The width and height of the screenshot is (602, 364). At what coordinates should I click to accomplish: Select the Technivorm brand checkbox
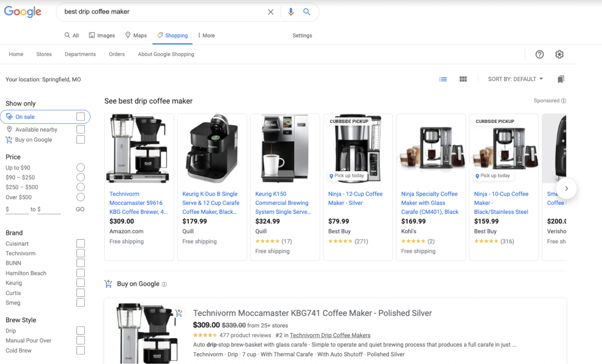click(81, 253)
